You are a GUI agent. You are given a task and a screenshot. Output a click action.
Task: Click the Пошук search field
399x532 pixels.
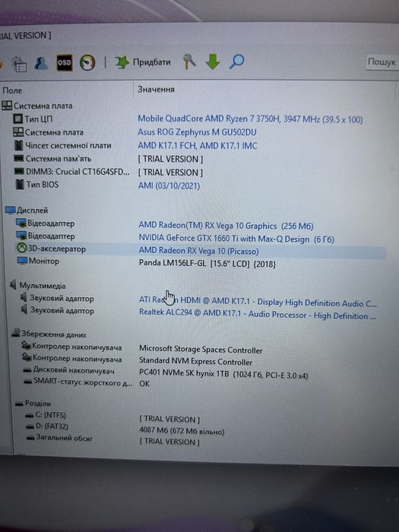point(382,62)
